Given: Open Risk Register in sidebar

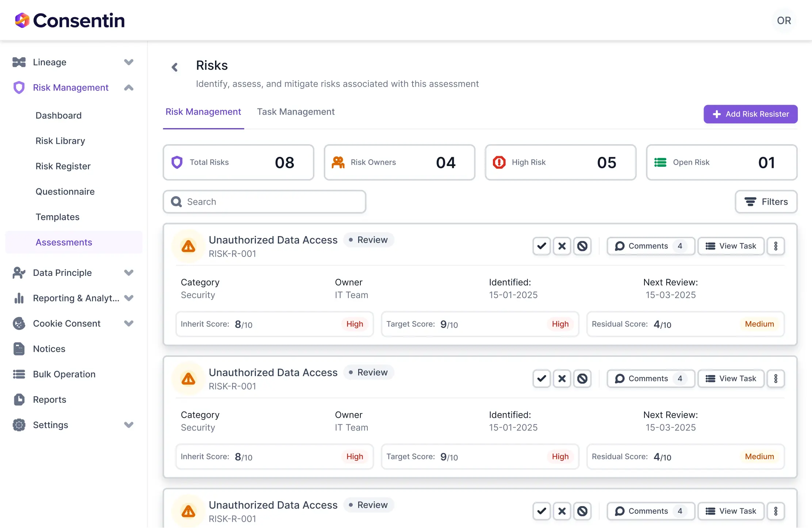Looking at the screenshot, I should [63, 166].
